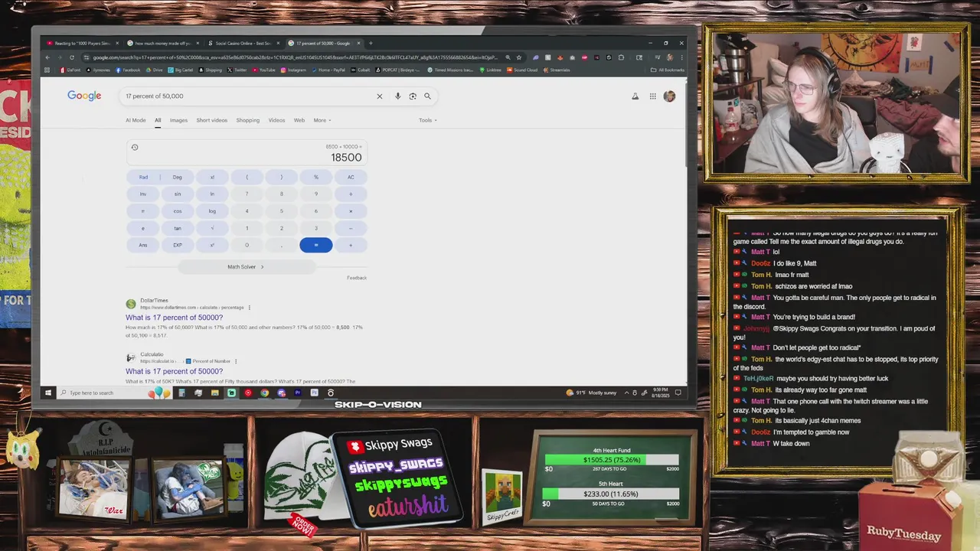Open Photoshop from taskbar
The width and height of the screenshot is (980, 551).
click(314, 393)
